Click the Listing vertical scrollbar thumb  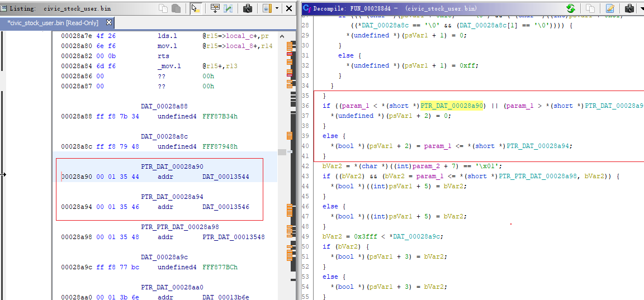point(282,153)
